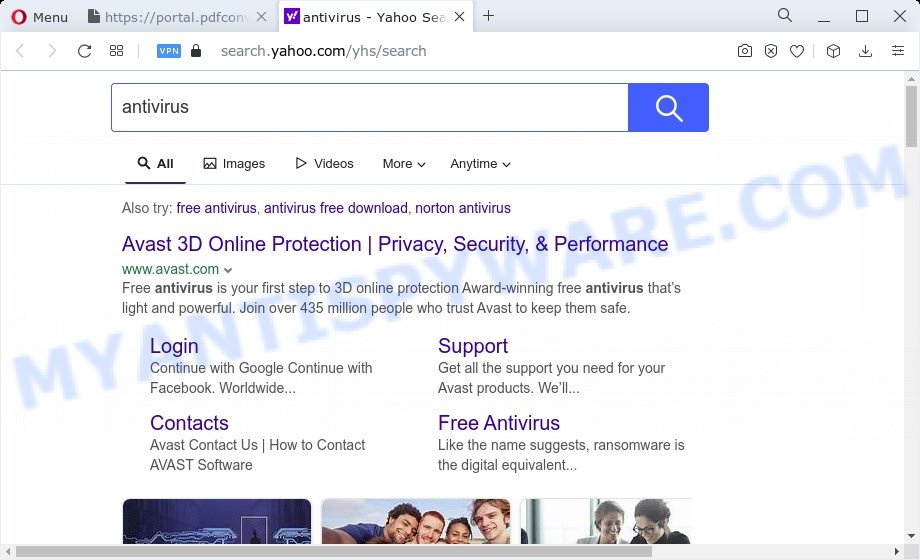Open ad blocker shield icon

771,51
